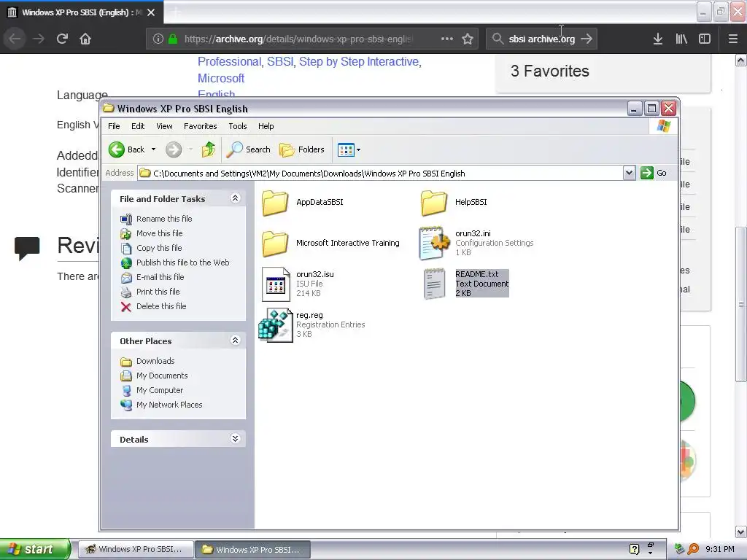
Task: Click the Microsoft link on archive.org page
Action: (x=221, y=78)
